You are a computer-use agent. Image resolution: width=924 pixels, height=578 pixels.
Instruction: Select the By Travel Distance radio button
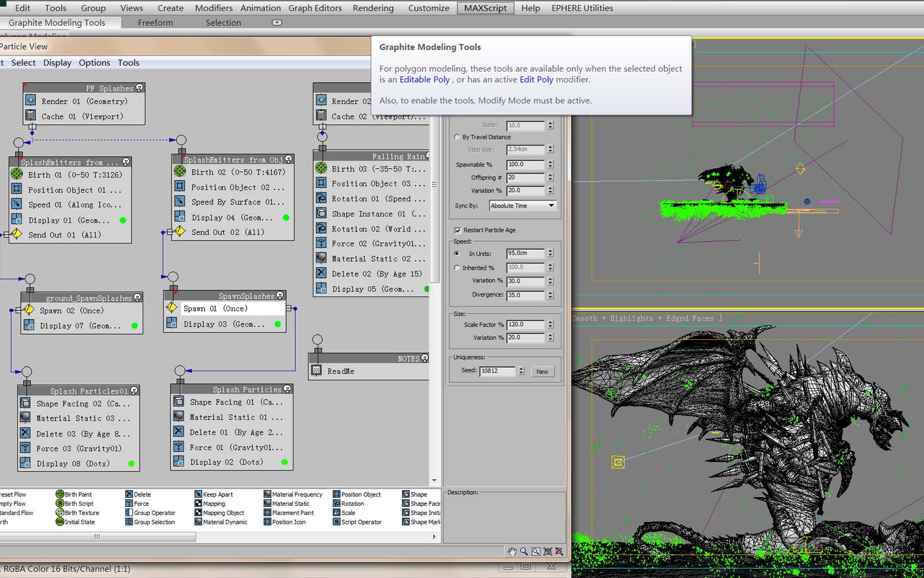coord(457,137)
